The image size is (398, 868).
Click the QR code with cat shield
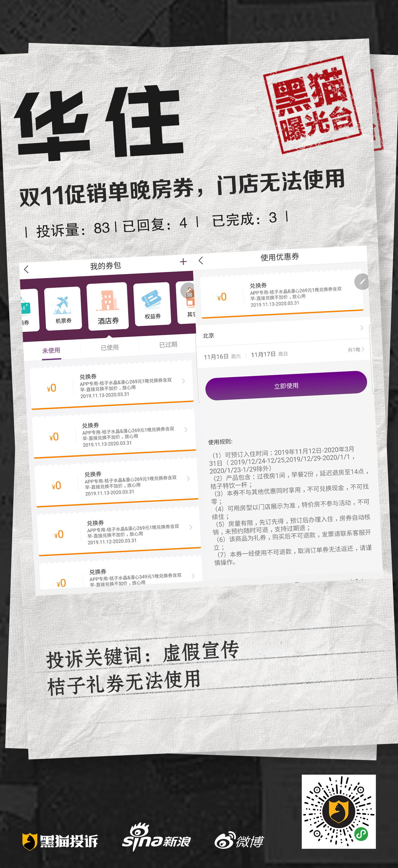pos(338,811)
